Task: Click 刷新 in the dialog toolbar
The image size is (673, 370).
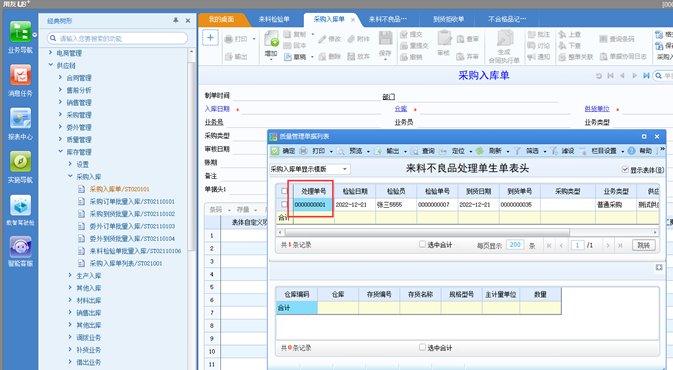Action: 490,151
